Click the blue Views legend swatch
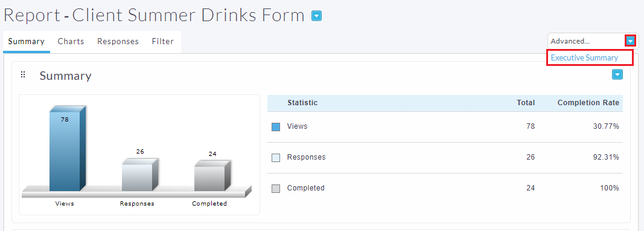 [276, 127]
